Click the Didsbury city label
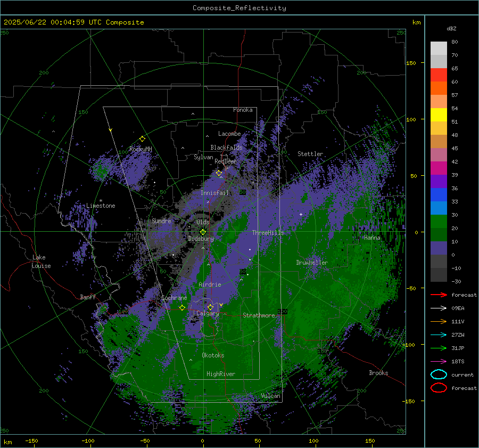Image resolution: width=479 pixels, height=448 pixels. 201,239
